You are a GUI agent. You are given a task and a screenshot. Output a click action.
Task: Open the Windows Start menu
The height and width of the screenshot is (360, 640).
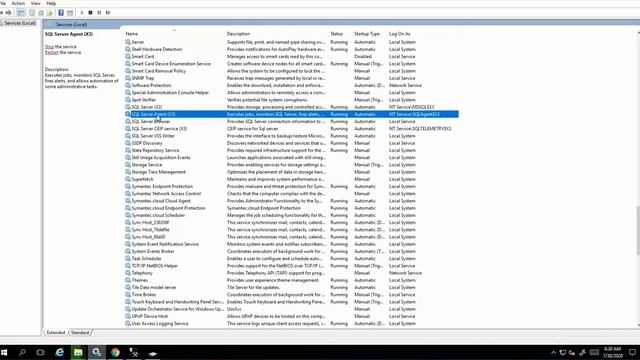(x=4, y=352)
